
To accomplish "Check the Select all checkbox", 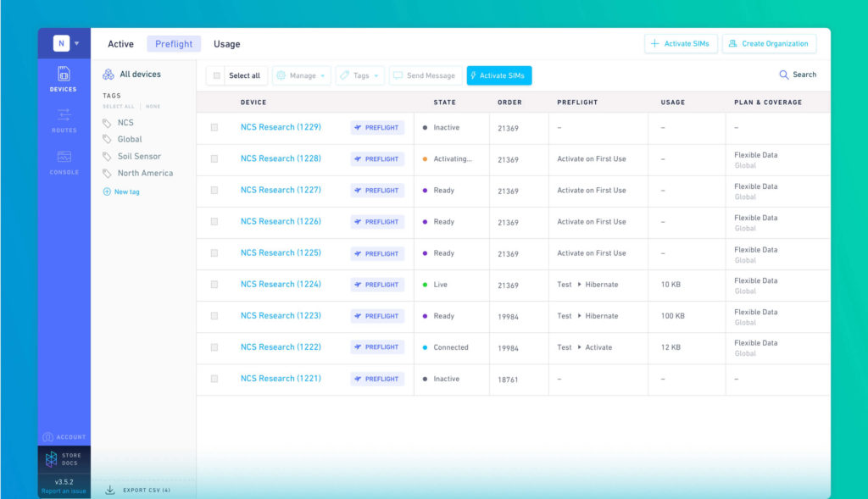I will tap(217, 75).
